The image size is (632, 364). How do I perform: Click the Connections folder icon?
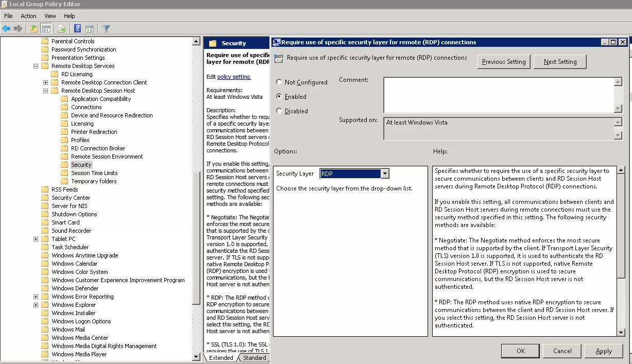pyautogui.click(x=64, y=107)
